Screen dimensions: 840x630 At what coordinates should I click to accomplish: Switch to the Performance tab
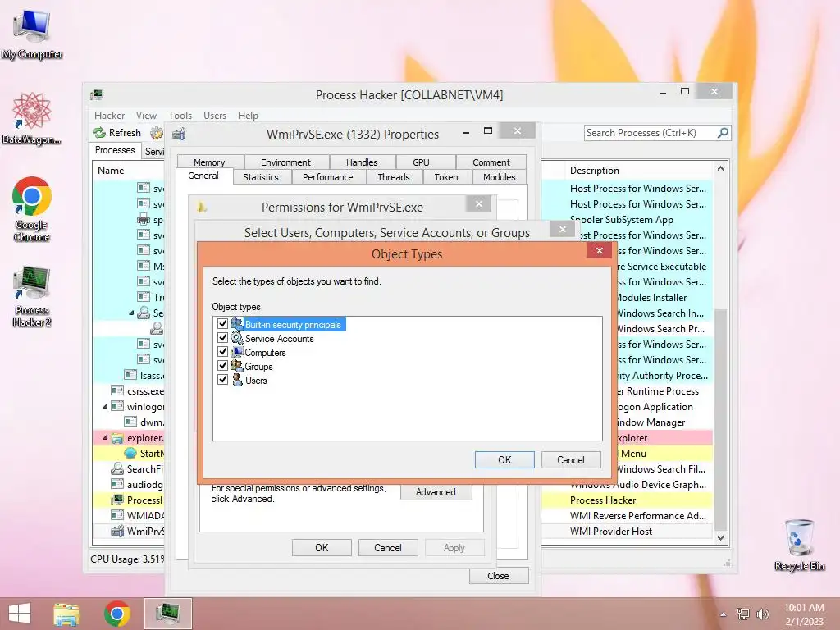click(328, 177)
